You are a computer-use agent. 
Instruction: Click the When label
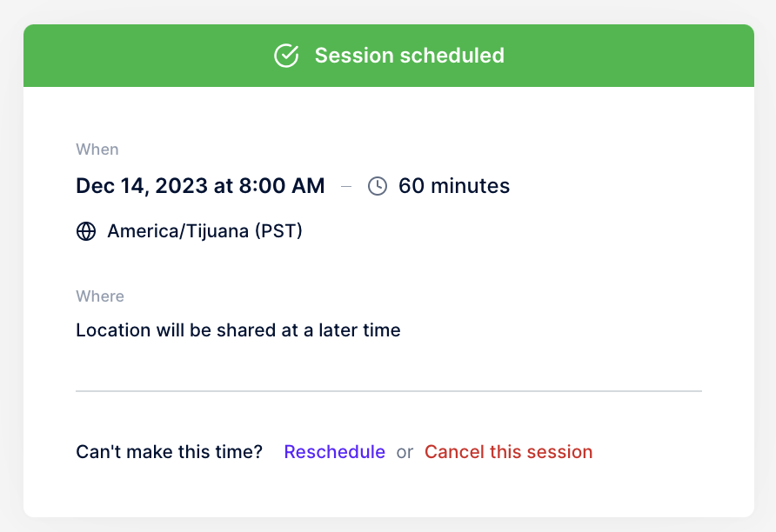pyautogui.click(x=97, y=150)
